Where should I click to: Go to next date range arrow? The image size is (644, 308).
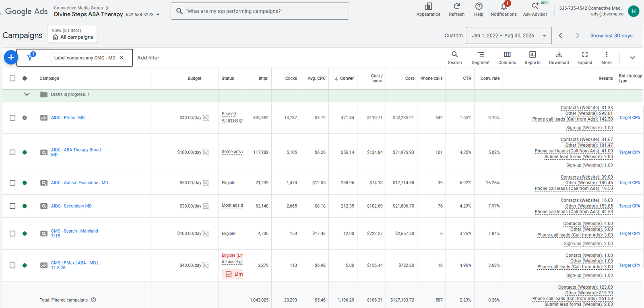pos(577,35)
